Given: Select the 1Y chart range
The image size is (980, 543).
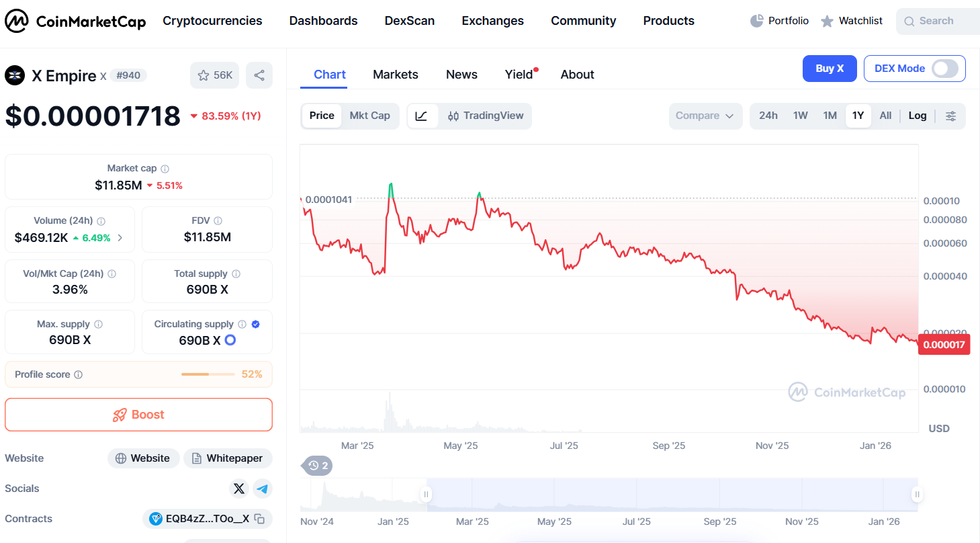Looking at the screenshot, I should pyautogui.click(x=858, y=116).
